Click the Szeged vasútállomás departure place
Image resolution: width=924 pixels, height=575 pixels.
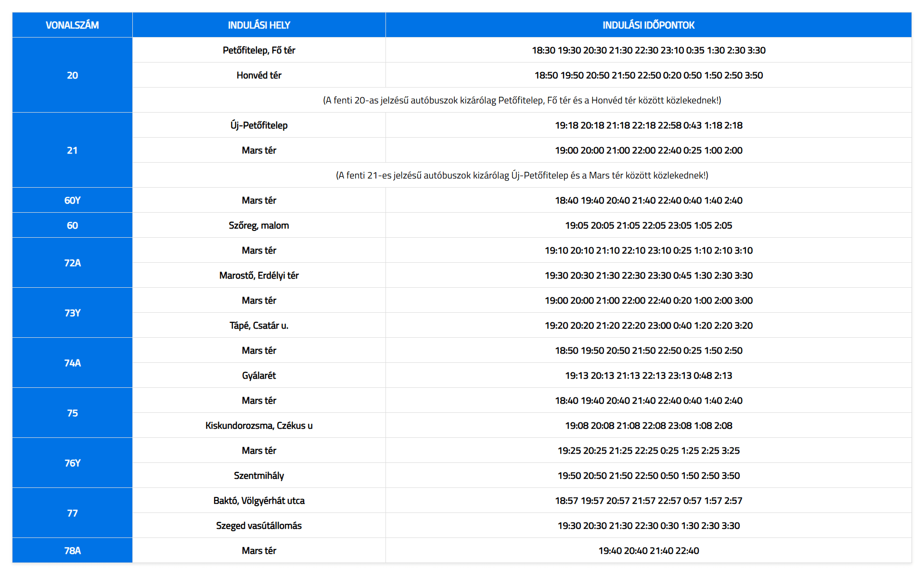click(x=259, y=525)
